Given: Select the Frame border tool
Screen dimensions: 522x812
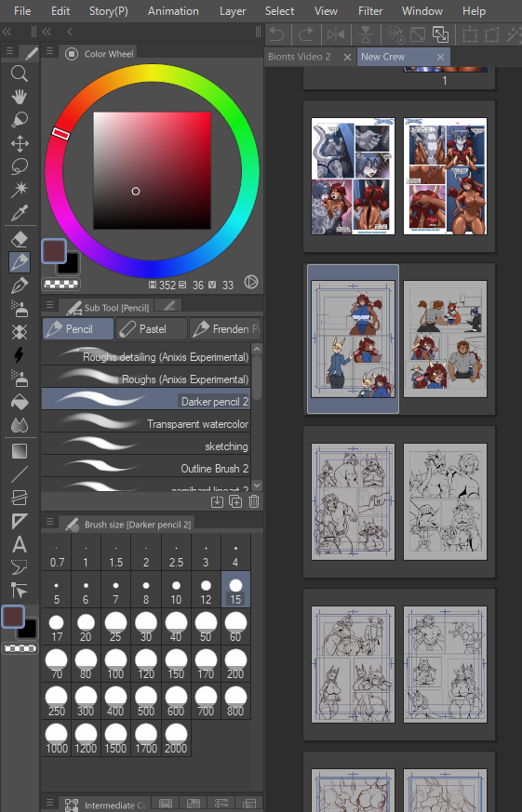Looking at the screenshot, I should [x=20, y=498].
